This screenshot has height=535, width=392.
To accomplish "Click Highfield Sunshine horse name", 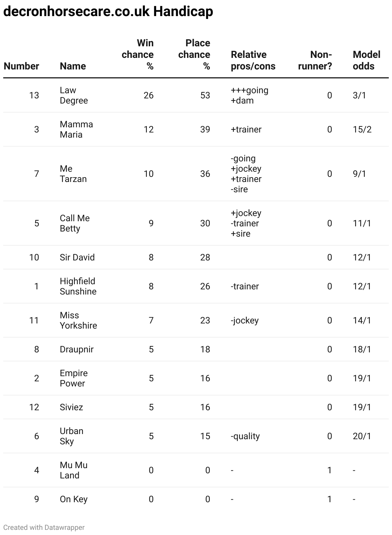I will click(78, 286).
